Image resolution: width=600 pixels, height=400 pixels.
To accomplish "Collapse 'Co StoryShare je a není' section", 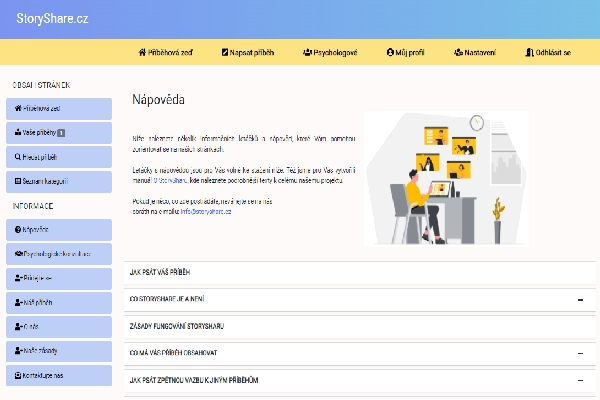I will pyautogui.click(x=580, y=299).
